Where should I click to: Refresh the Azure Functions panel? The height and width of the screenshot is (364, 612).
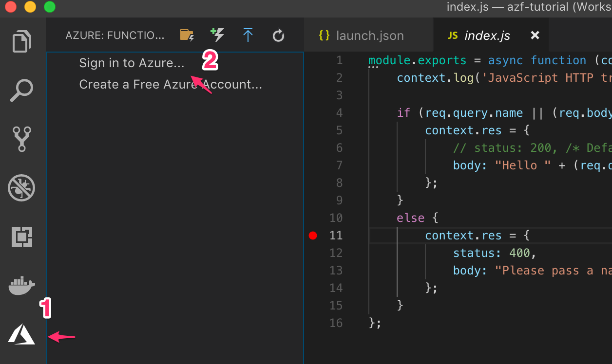(278, 36)
